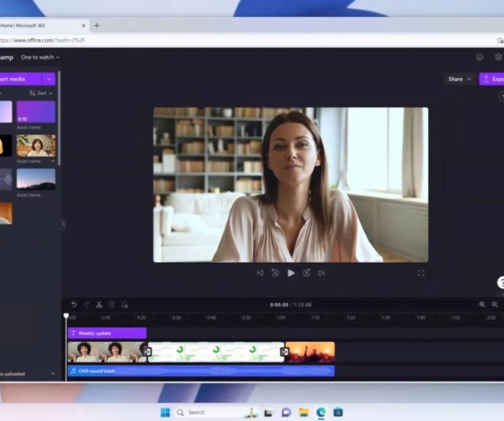Zoom in on the timeline
Viewport: 504px width, 421px height.
[482, 305]
